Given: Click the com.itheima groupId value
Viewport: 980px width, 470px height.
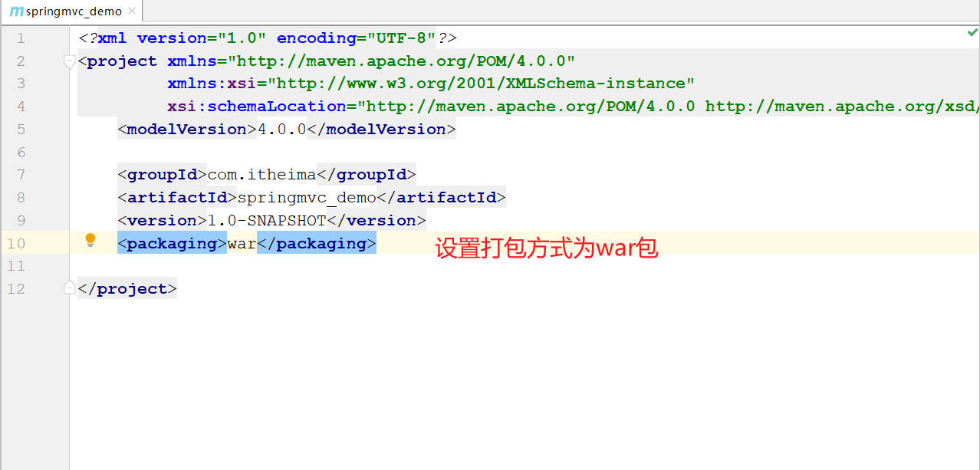Looking at the screenshot, I should click(261, 175).
